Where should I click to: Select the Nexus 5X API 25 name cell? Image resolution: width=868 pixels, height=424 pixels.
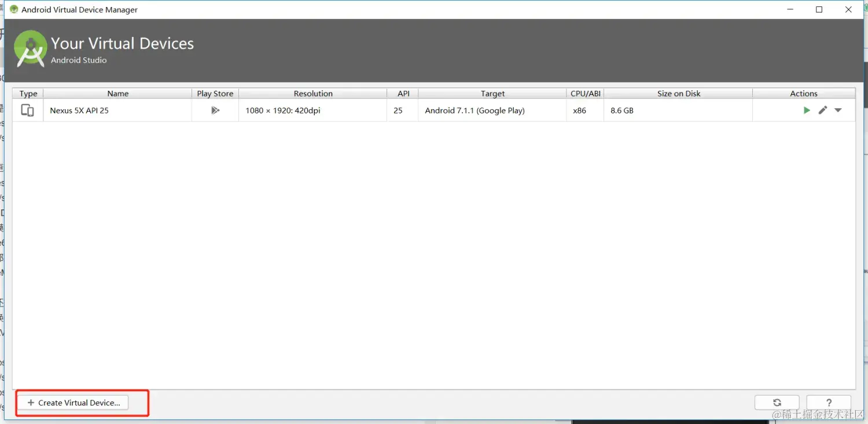point(117,110)
